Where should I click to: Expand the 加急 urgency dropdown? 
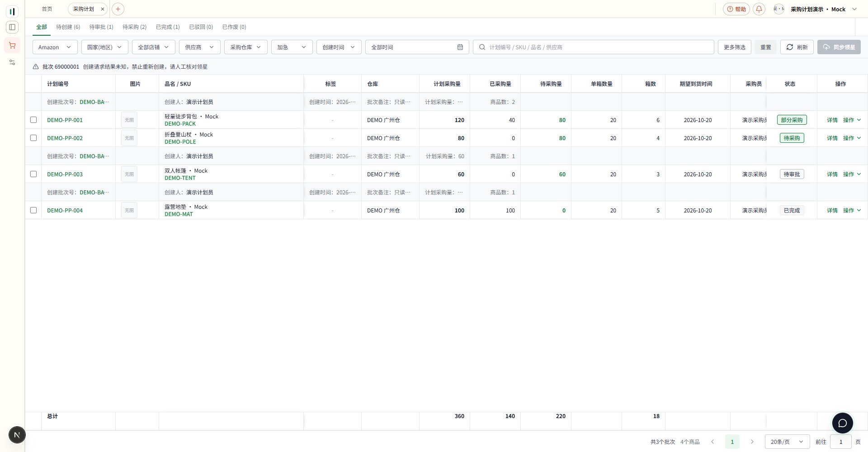click(292, 47)
